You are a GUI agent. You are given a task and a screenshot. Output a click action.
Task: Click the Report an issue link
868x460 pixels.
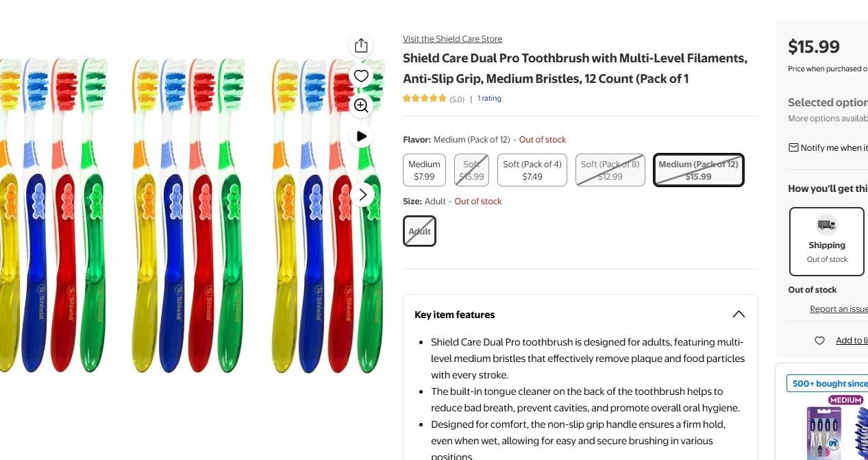coord(839,309)
